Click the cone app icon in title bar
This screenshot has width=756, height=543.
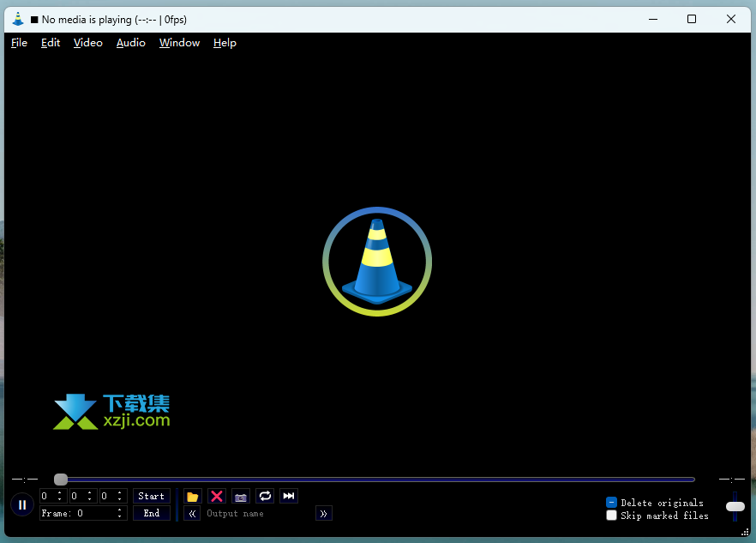point(18,20)
